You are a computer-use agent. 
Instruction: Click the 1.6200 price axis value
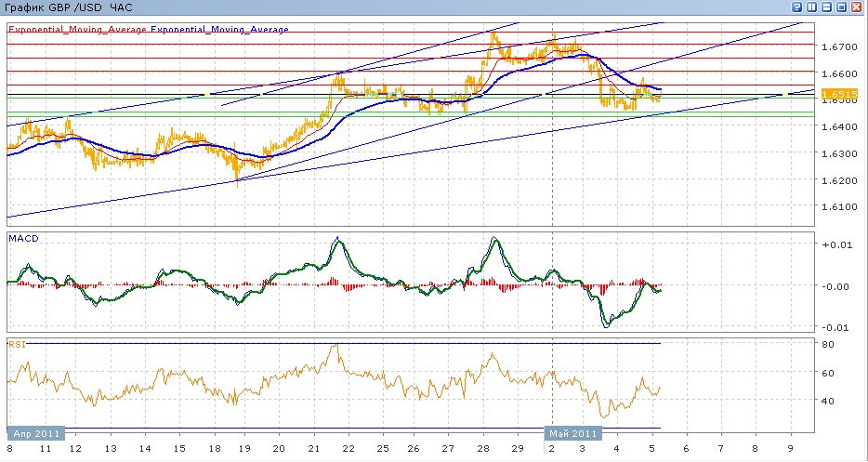pos(842,180)
